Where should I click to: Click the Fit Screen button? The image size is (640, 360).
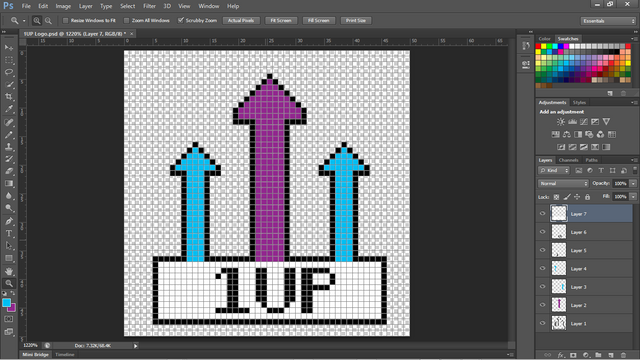coord(281,20)
